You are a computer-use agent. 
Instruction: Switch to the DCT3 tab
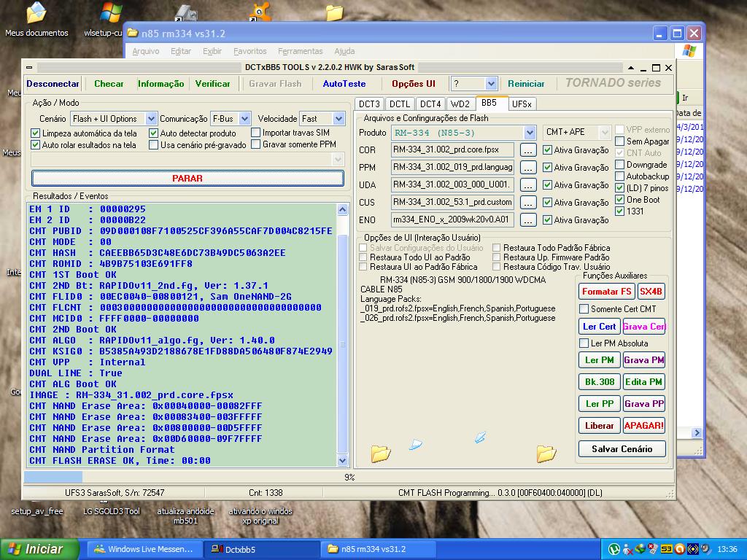(369, 104)
